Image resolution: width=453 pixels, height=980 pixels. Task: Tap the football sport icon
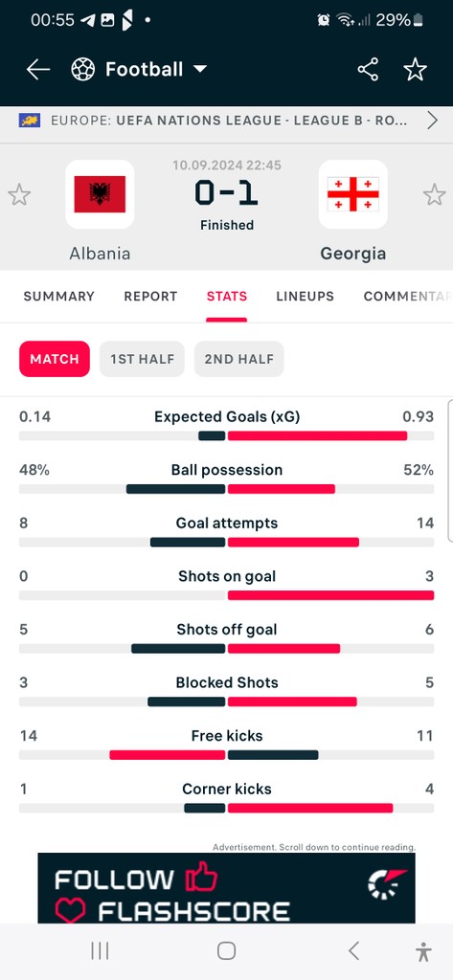[x=83, y=69]
